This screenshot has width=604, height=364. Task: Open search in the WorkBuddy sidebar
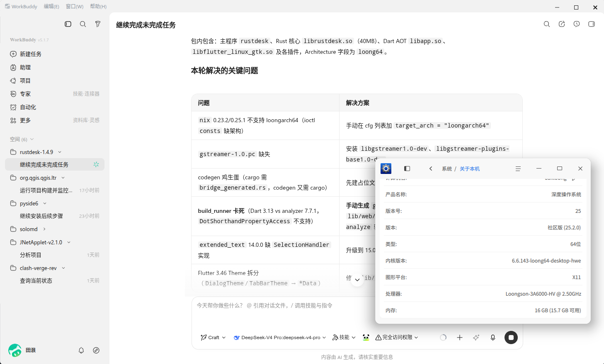pos(83,24)
